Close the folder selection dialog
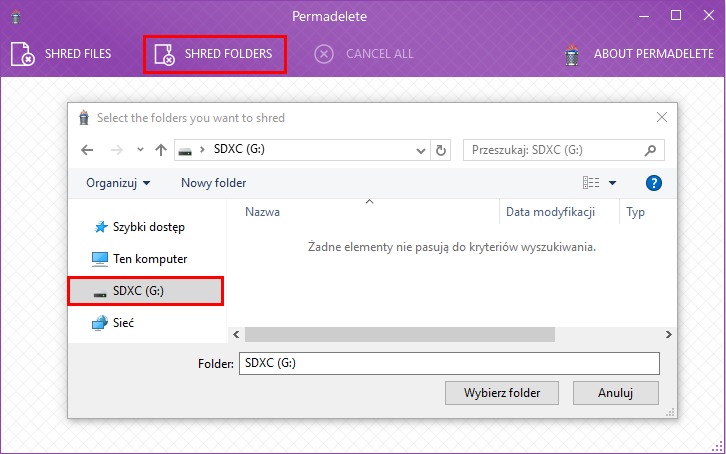 point(662,118)
